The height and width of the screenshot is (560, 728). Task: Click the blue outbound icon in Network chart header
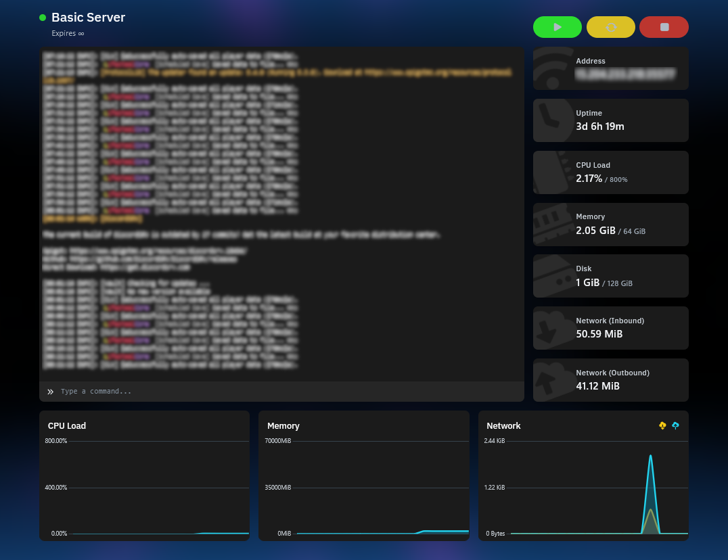coord(675,425)
